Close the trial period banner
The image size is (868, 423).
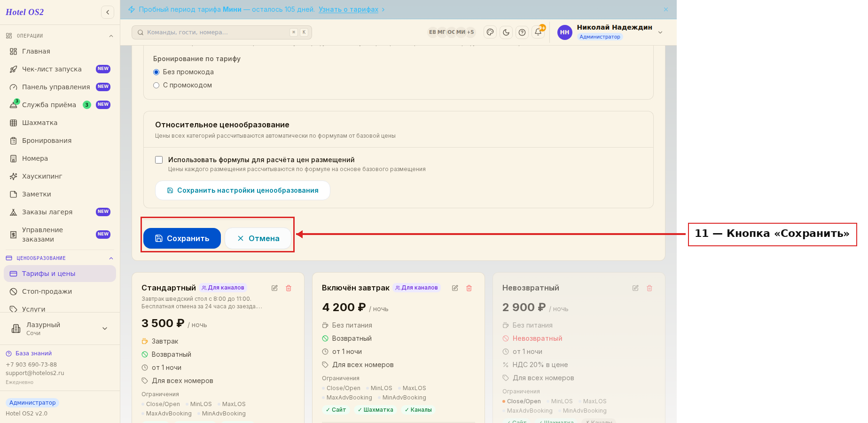(x=666, y=9)
